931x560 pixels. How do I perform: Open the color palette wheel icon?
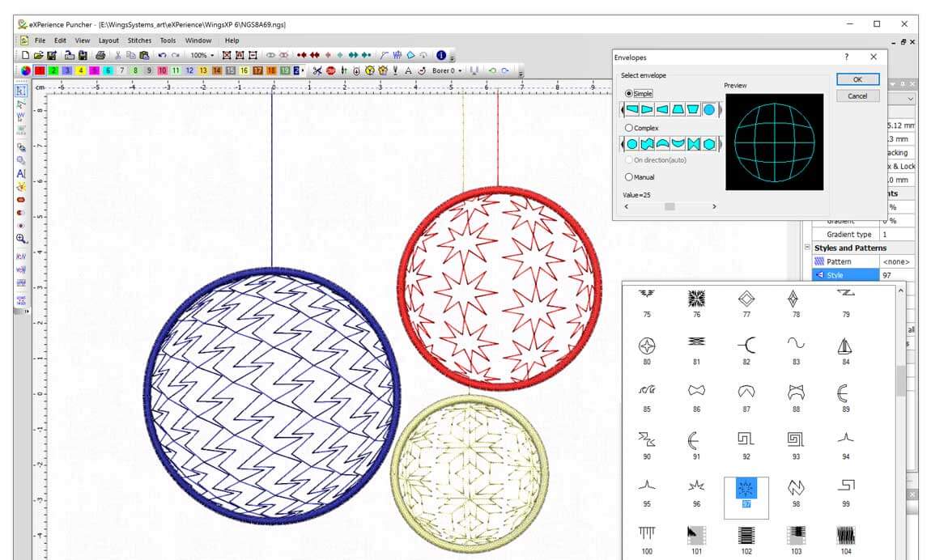tap(24, 70)
